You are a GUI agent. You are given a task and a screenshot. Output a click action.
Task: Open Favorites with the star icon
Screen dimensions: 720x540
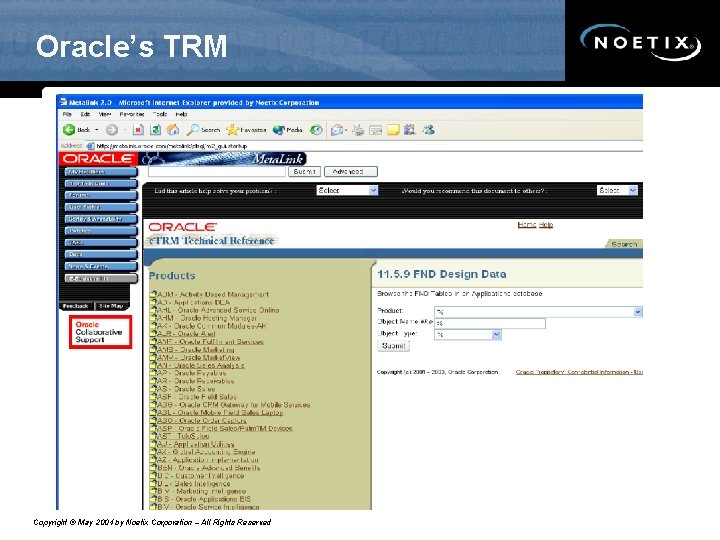246,130
